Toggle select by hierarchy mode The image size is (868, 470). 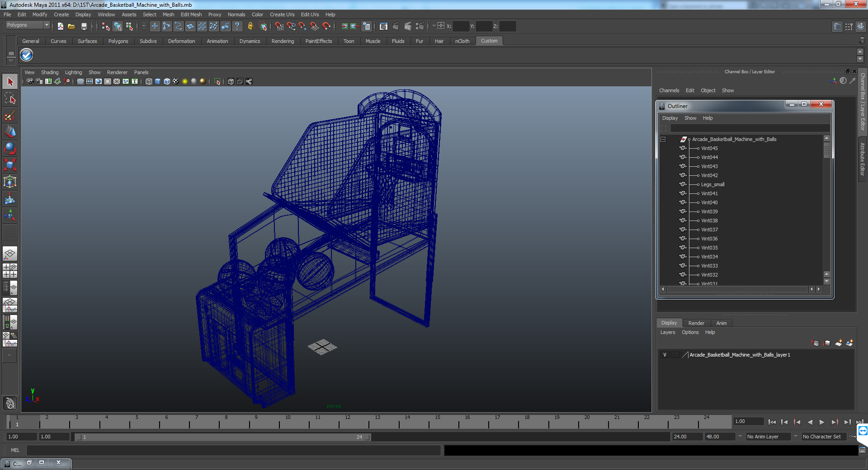[106, 27]
